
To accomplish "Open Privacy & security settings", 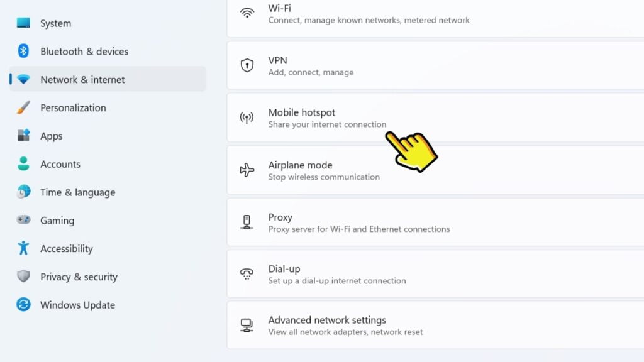I will 79,277.
